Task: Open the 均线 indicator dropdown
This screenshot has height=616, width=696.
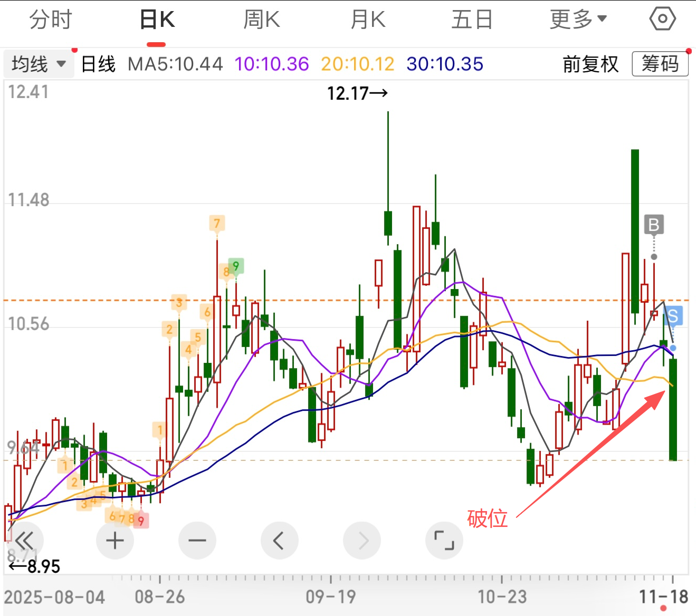Action: coord(39,64)
